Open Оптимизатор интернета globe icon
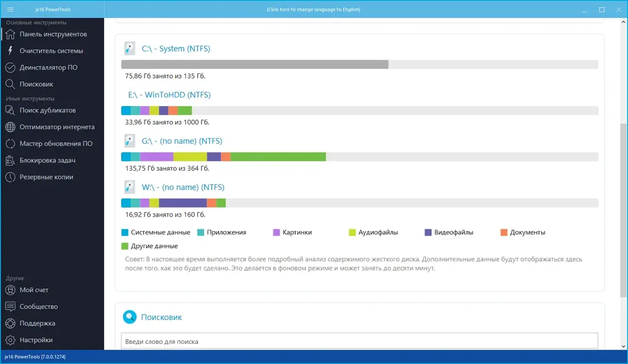 pos(11,127)
